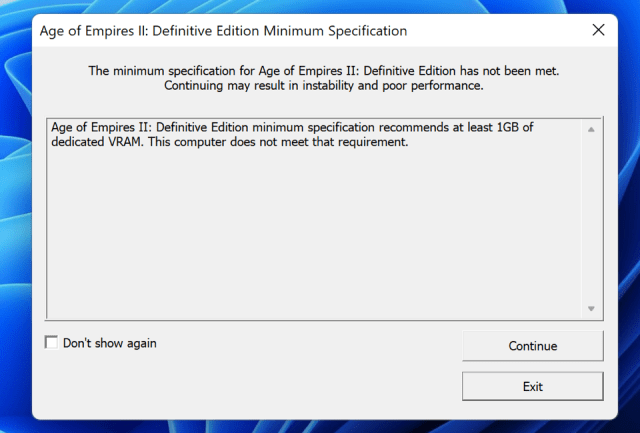Click the scroll down arrow in message box
This screenshot has height=433, width=640.
point(591,308)
